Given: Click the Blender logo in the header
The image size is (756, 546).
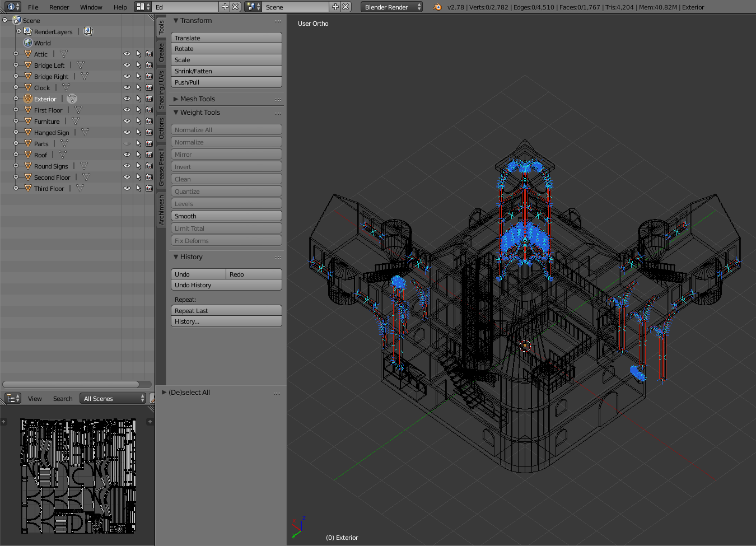Looking at the screenshot, I should point(437,7).
